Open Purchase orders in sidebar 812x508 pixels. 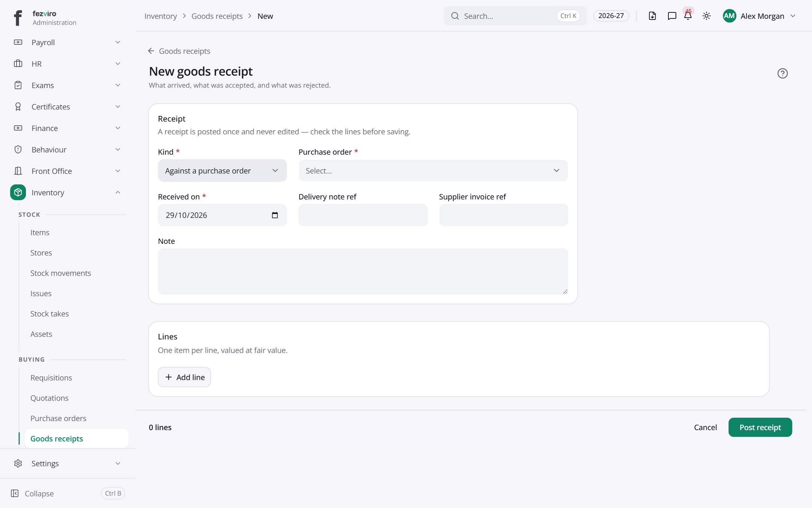(x=58, y=418)
